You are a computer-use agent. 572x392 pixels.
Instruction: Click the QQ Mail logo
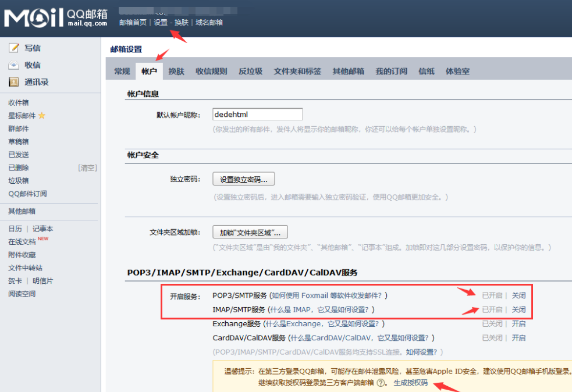56,17
